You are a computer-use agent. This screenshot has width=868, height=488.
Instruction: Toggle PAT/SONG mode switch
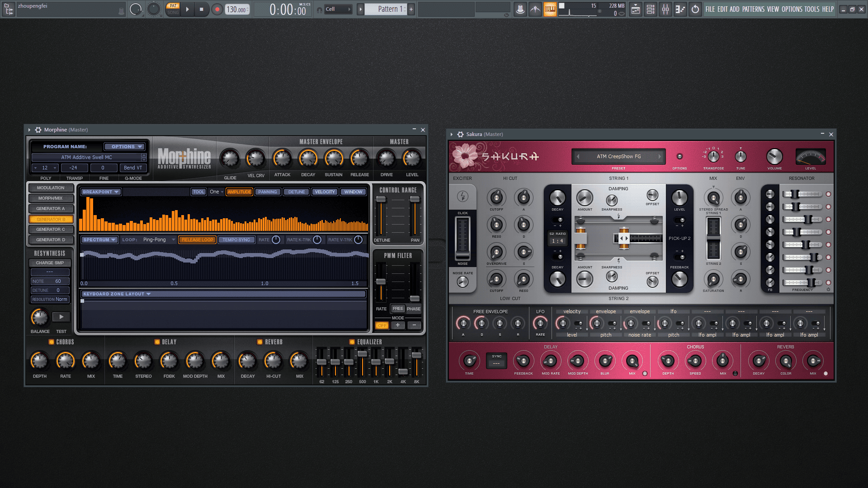coord(173,9)
